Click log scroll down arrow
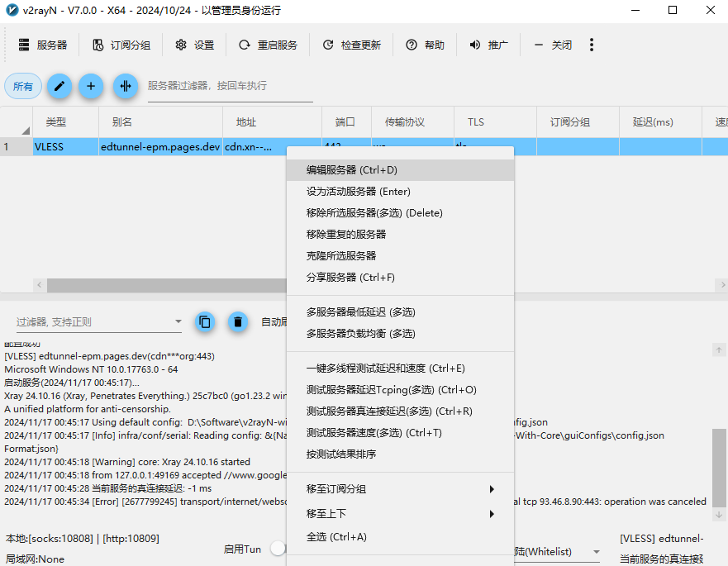This screenshot has height=566, width=728. pos(719,515)
